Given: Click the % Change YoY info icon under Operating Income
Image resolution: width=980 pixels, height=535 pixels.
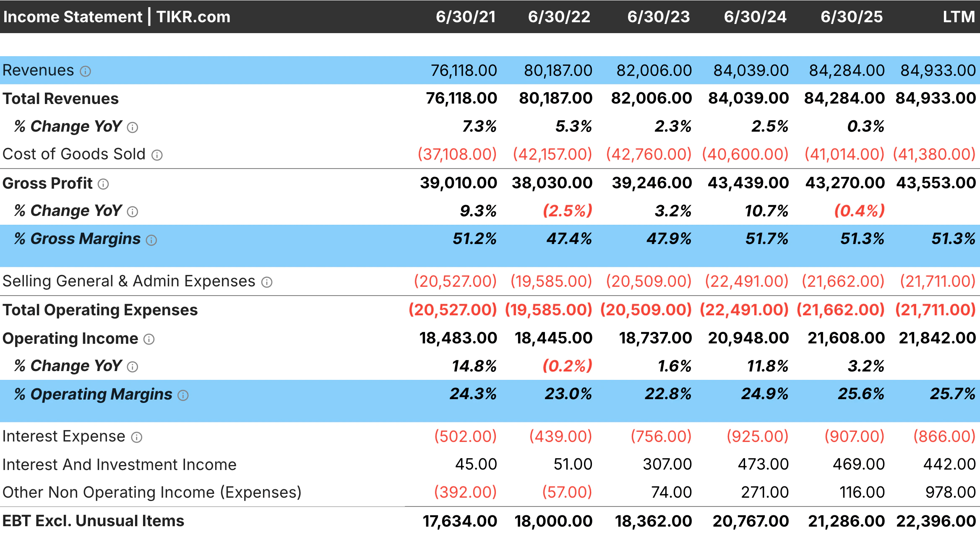Looking at the screenshot, I should pyautogui.click(x=133, y=366).
